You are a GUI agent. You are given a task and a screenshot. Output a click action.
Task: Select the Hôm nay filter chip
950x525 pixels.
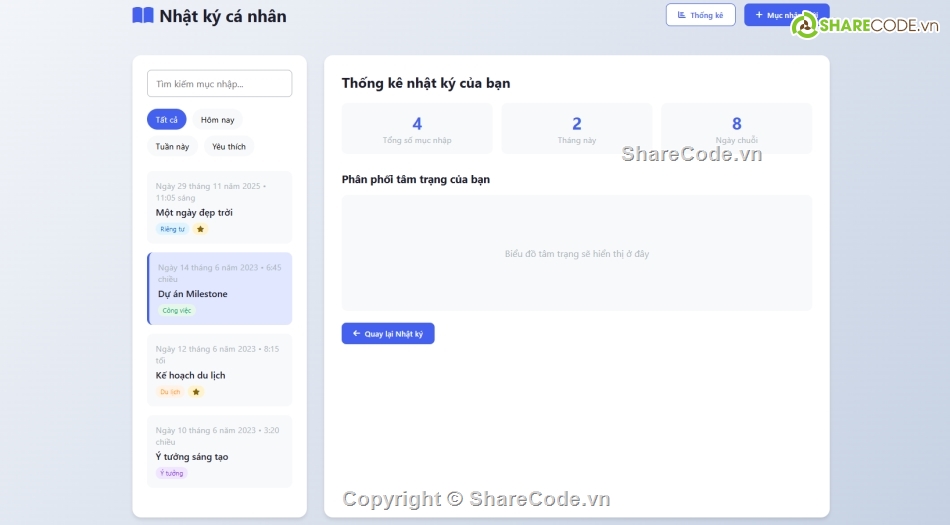[218, 120]
